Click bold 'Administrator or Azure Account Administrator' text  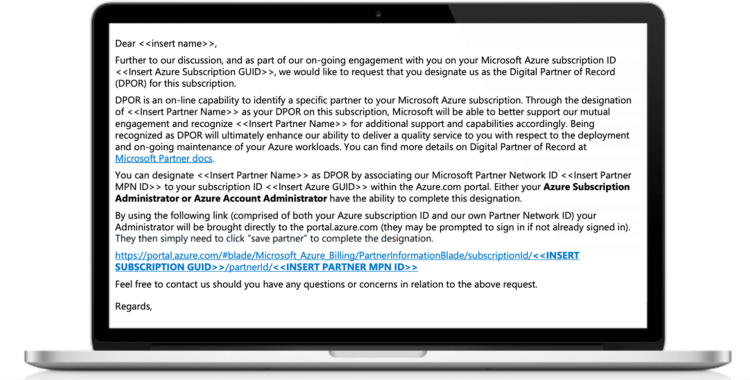(221, 199)
